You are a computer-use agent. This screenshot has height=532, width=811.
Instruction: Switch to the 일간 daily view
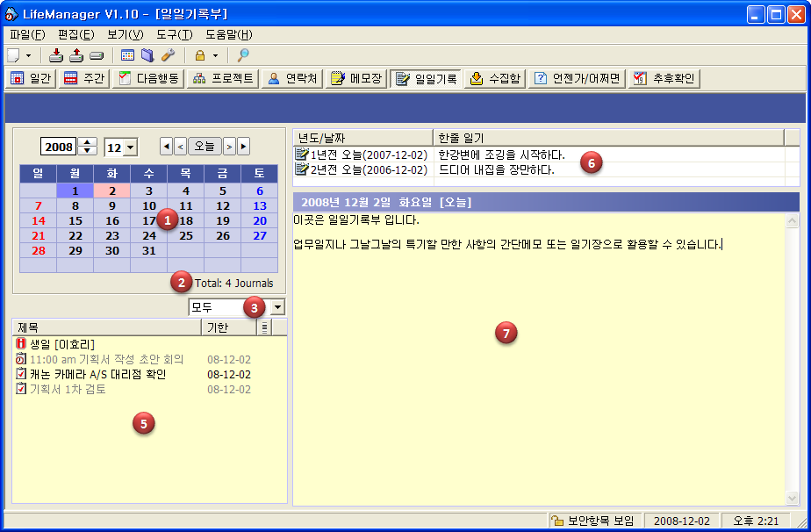[31, 79]
